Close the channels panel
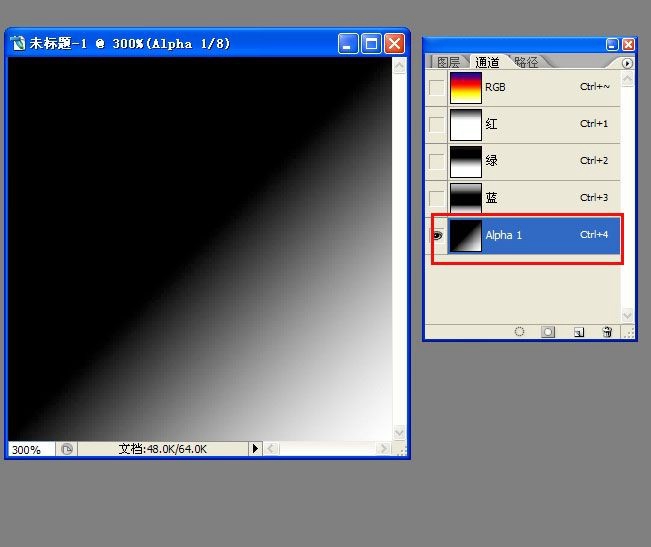Viewport: 651px width, 547px height. [x=628, y=45]
